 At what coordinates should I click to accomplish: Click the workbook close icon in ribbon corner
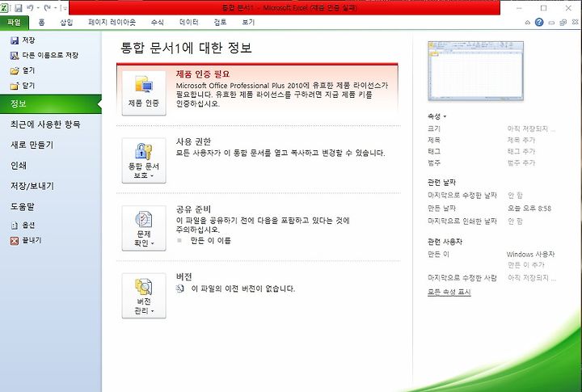click(x=575, y=23)
